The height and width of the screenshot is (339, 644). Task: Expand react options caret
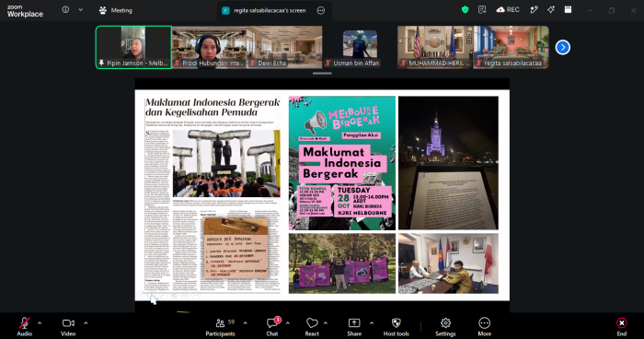point(326,323)
